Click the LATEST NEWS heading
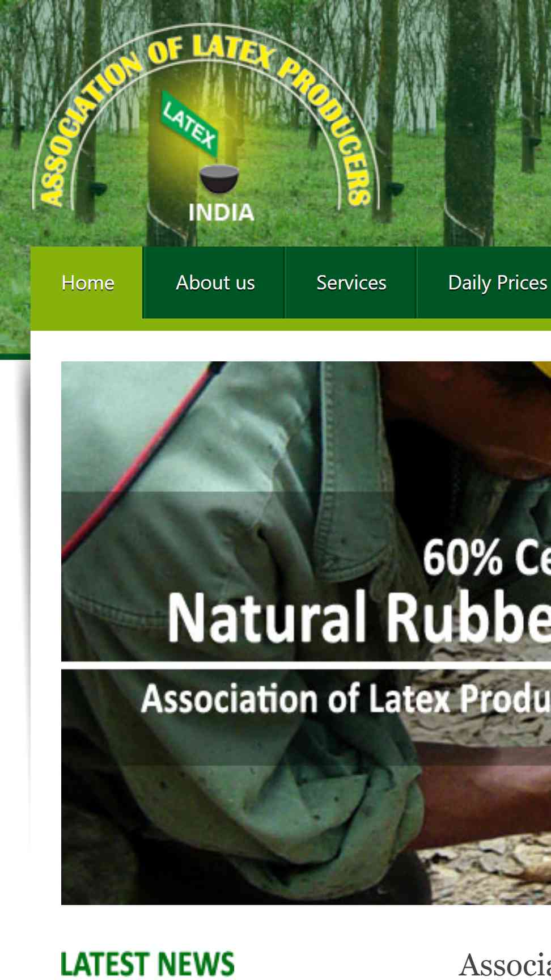The image size is (551, 980). pos(147,964)
